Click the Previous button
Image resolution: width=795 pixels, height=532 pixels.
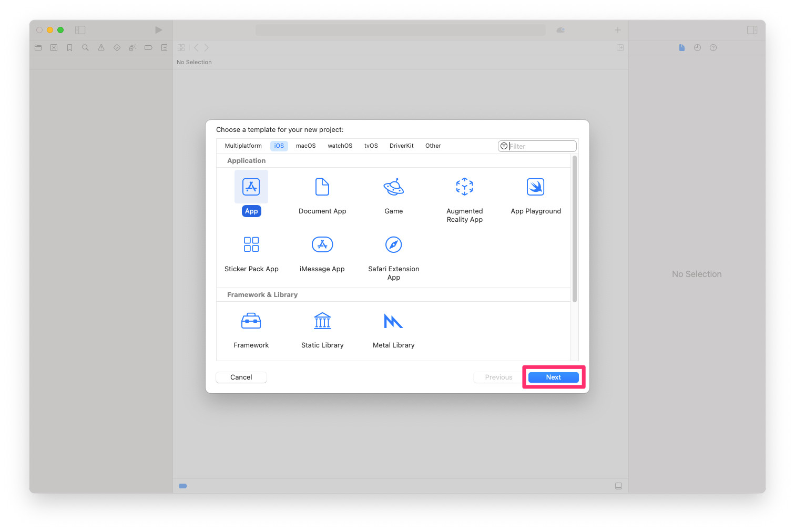(x=498, y=377)
